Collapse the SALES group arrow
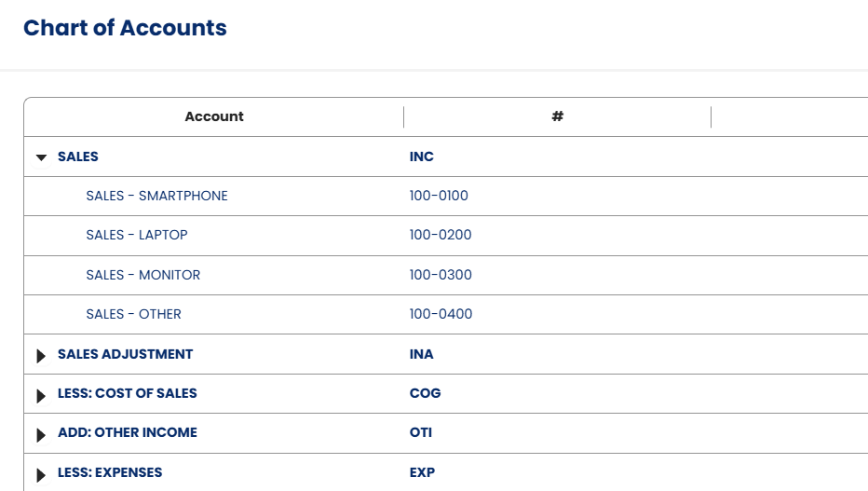The image size is (868, 491). point(41,157)
